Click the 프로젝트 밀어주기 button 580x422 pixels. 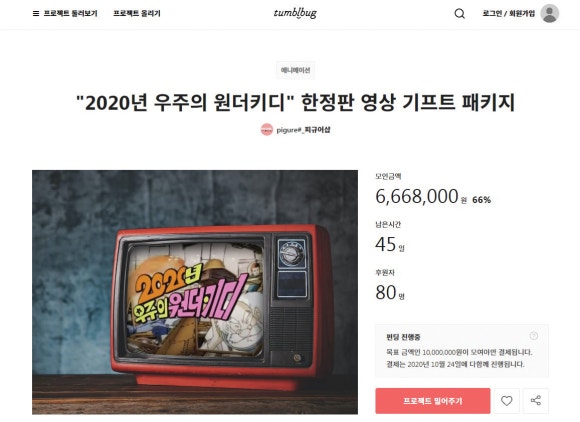(x=432, y=401)
